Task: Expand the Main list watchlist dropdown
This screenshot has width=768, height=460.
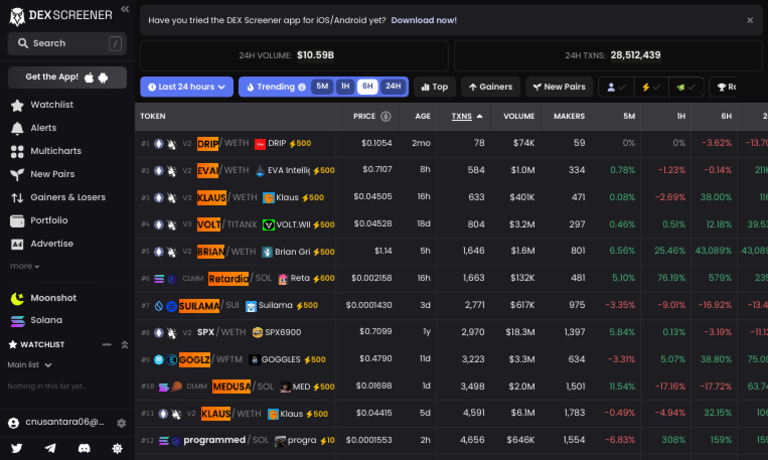Action: coord(30,365)
